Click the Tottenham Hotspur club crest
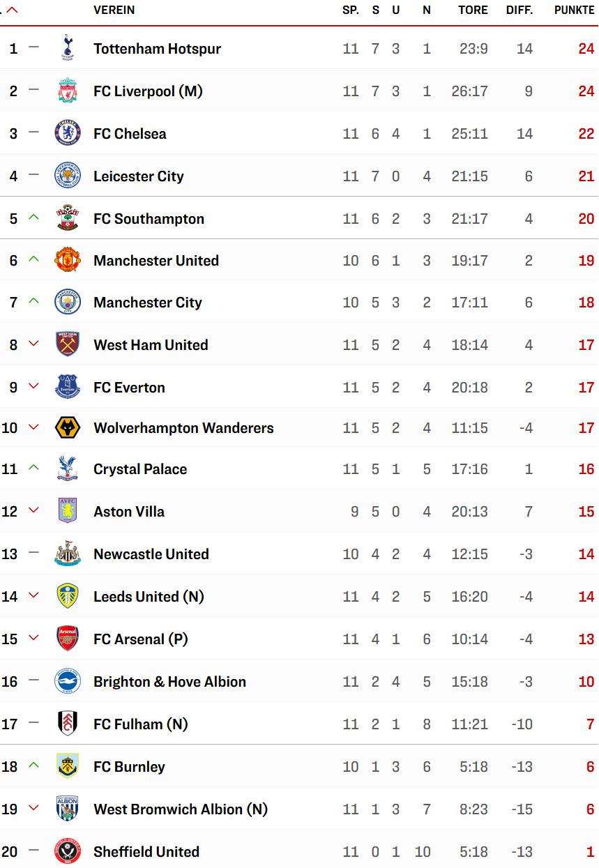Screen dimensions: 599x868 [68, 48]
